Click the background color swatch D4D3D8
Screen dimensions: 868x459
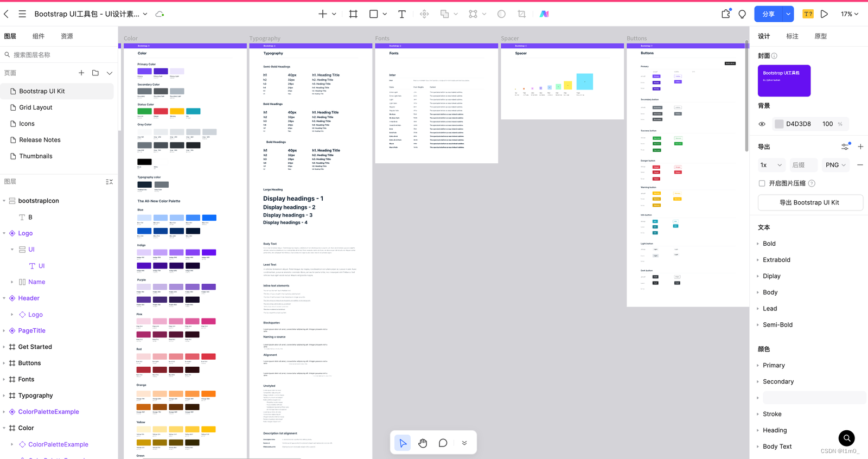(x=779, y=124)
